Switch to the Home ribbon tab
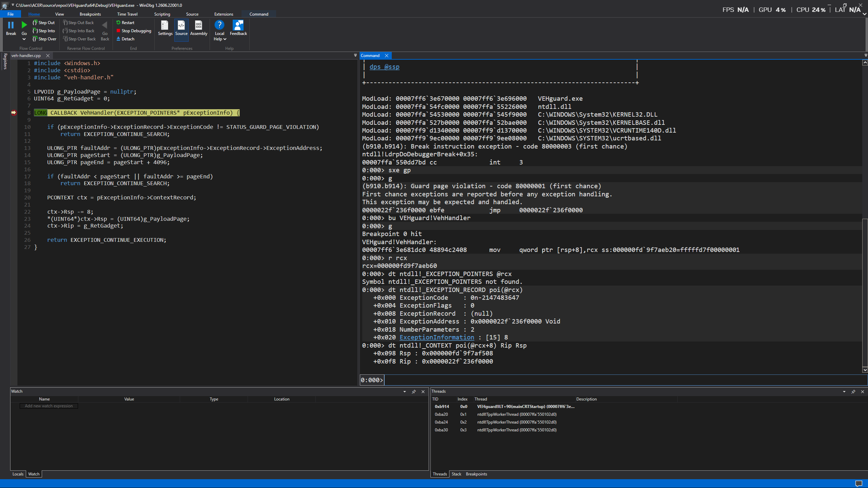Screen dimensions: 868x488 tap(34, 14)
